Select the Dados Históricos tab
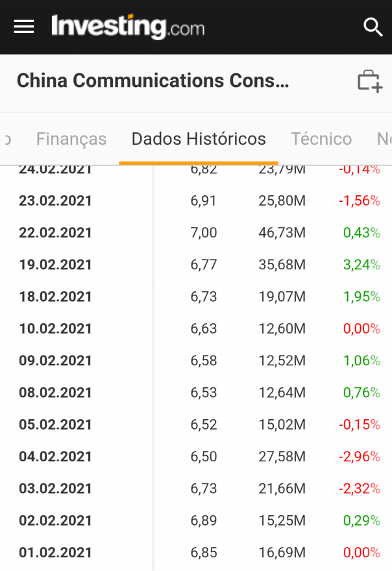 click(x=199, y=139)
